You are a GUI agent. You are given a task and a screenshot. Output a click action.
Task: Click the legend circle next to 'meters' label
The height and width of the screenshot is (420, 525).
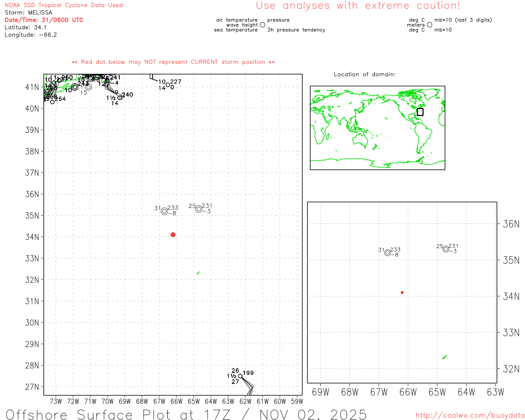tap(429, 25)
